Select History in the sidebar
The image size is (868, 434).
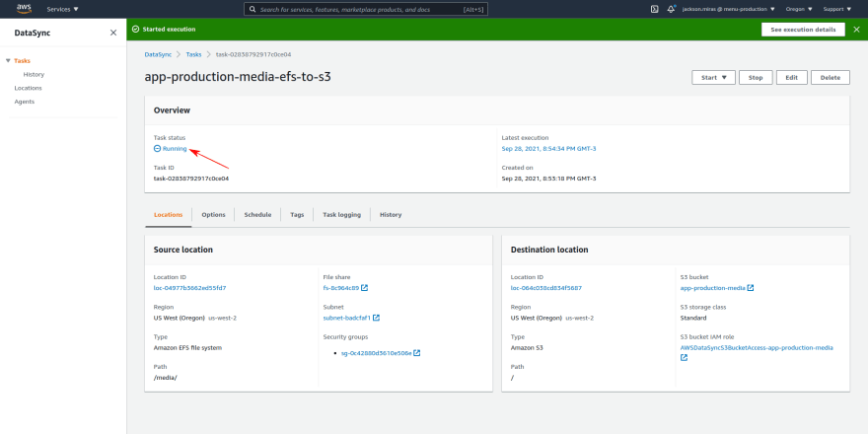point(34,74)
